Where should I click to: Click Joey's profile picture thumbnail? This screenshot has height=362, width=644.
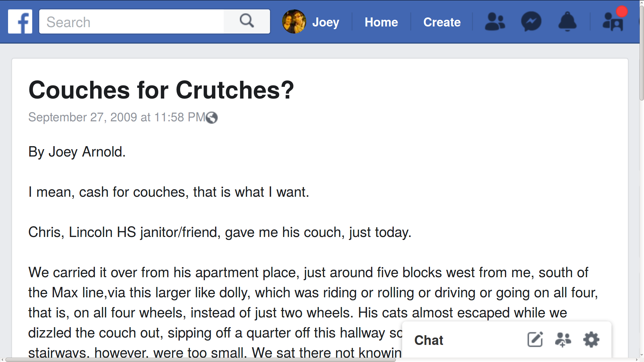pyautogui.click(x=294, y=22)
